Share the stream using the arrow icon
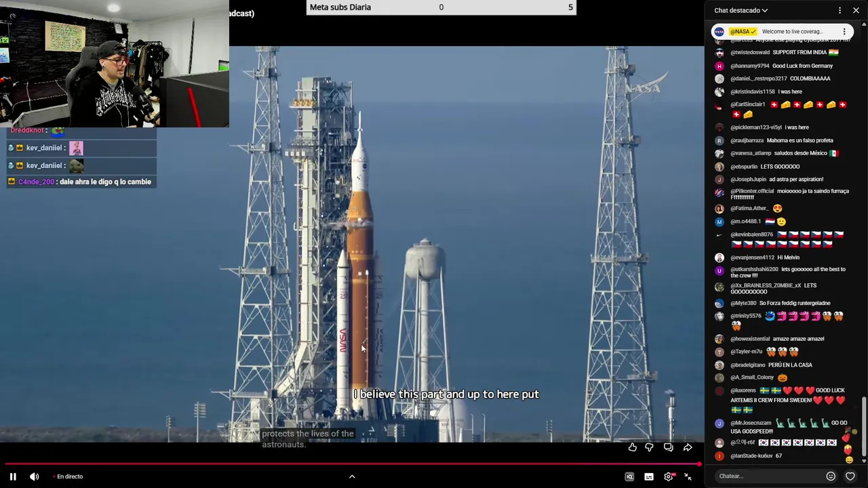 [688, 447]
